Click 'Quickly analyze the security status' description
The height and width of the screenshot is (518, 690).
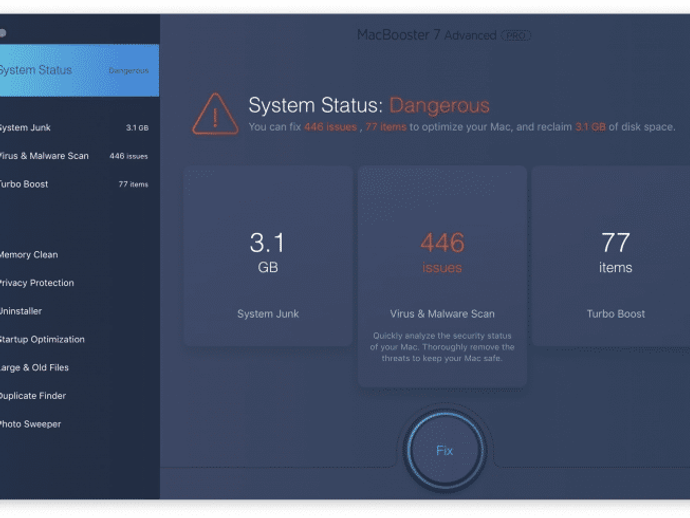tap(442, 347)
